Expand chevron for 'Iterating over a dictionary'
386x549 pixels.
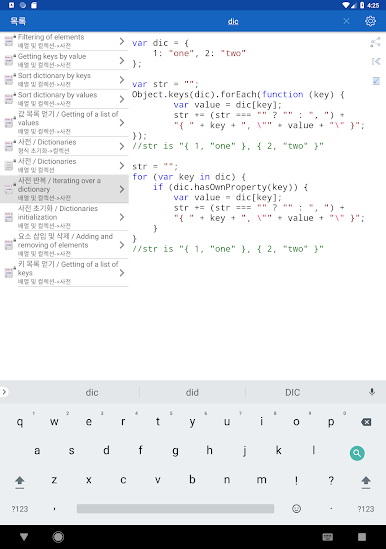click(x=122, y=189)
